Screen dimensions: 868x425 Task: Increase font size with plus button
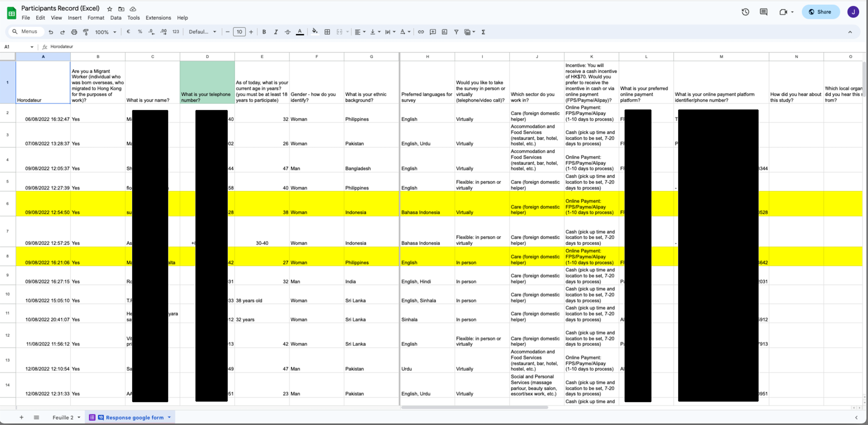(251, 32)
